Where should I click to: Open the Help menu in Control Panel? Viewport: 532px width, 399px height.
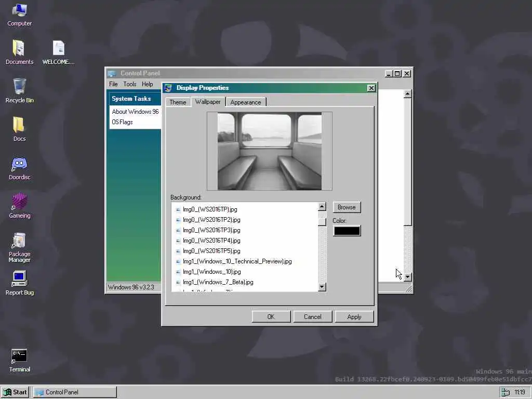(x=147, y=84)
